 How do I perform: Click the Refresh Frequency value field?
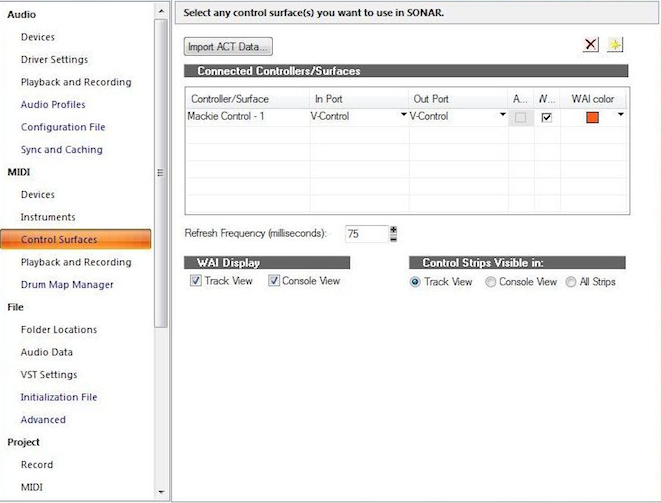coord(365,233)
